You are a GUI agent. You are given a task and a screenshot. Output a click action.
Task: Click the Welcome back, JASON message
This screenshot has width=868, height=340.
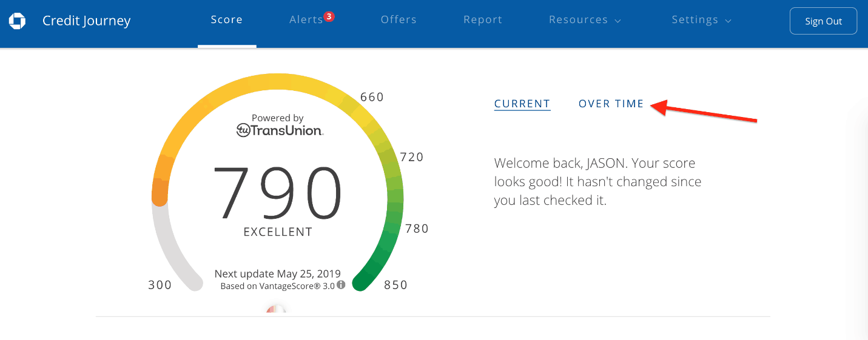[597, 182]
